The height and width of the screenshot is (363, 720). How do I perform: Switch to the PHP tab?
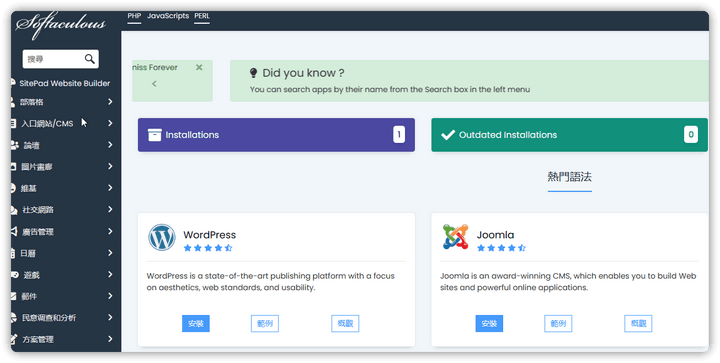coord(134,16)
